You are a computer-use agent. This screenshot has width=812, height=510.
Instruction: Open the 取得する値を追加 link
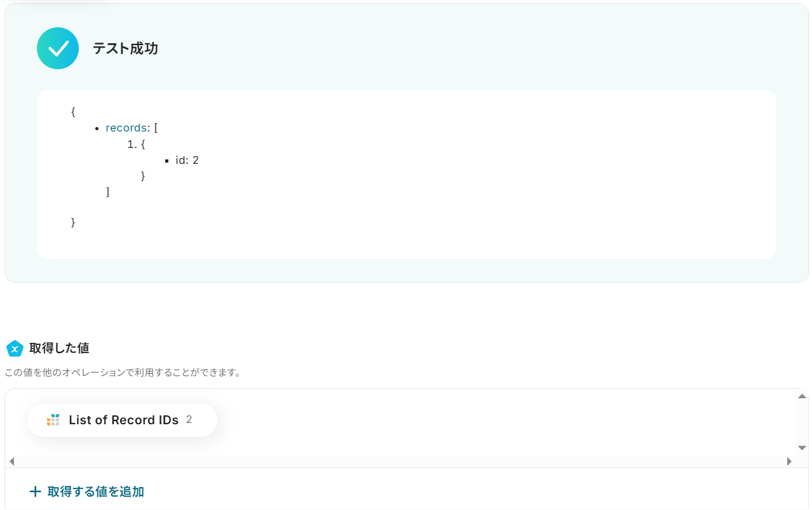[x=95, y=492]
